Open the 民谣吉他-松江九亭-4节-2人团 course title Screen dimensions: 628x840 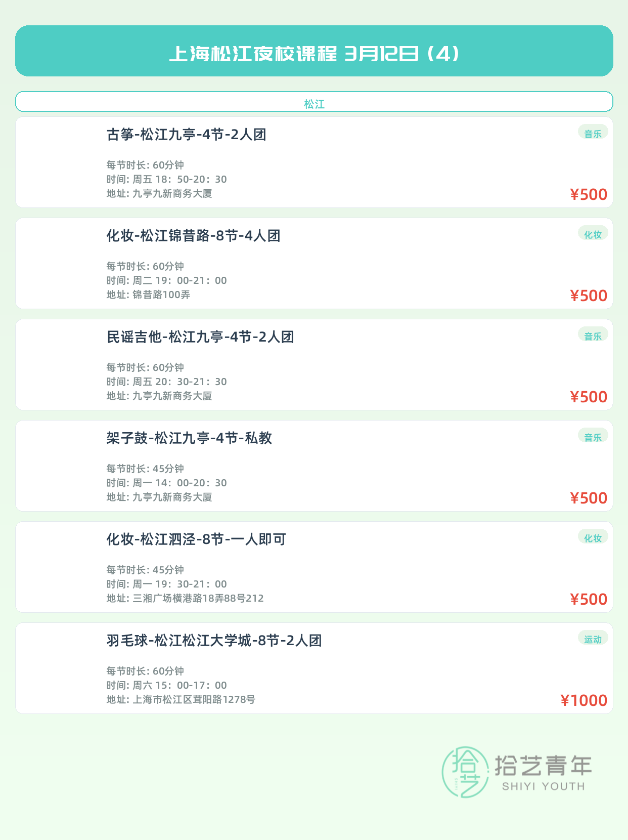200,337
